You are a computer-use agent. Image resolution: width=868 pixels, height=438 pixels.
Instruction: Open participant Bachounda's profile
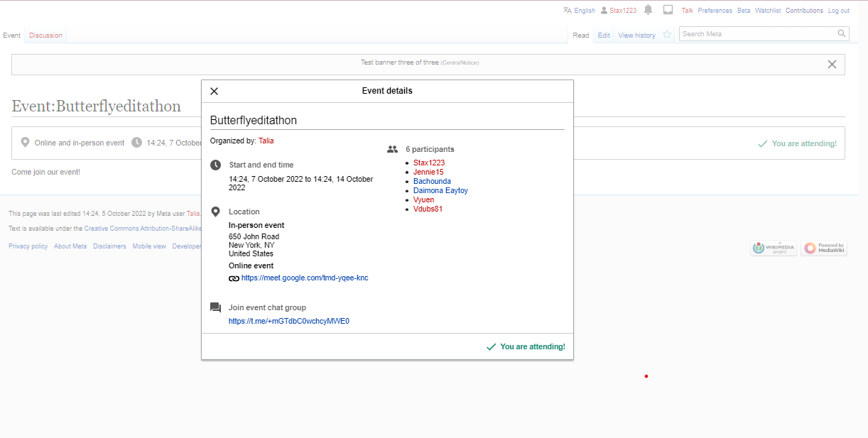point(432,182)
